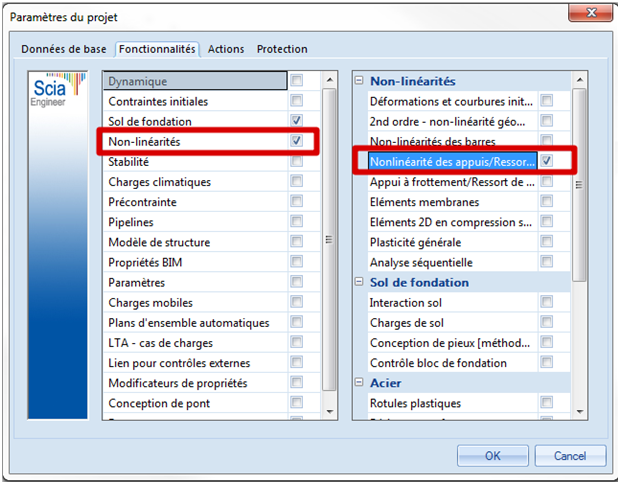Click the left list vertical scrollbar
This screenshot has height=482, width=618.
[x=329, y=240]
